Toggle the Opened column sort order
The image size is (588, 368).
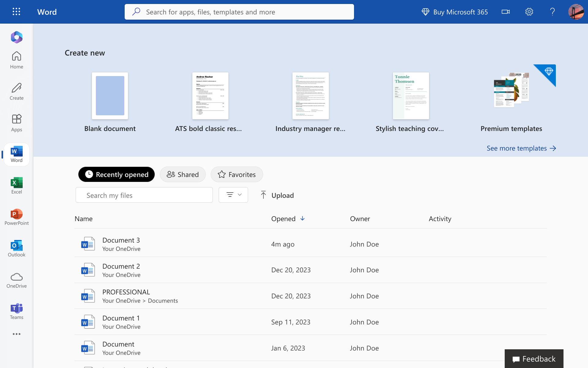click(287, 219)
